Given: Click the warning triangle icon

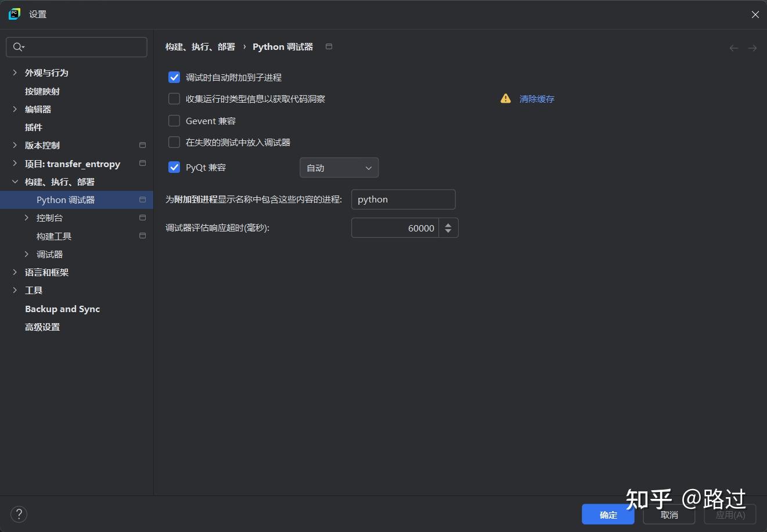Looking at the screenshot, I should tap(506, 99).
